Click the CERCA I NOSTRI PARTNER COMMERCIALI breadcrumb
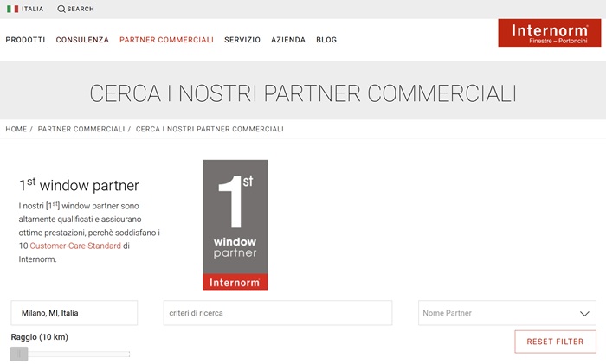The height and width of the screenshot is (364, 606). 210,129
